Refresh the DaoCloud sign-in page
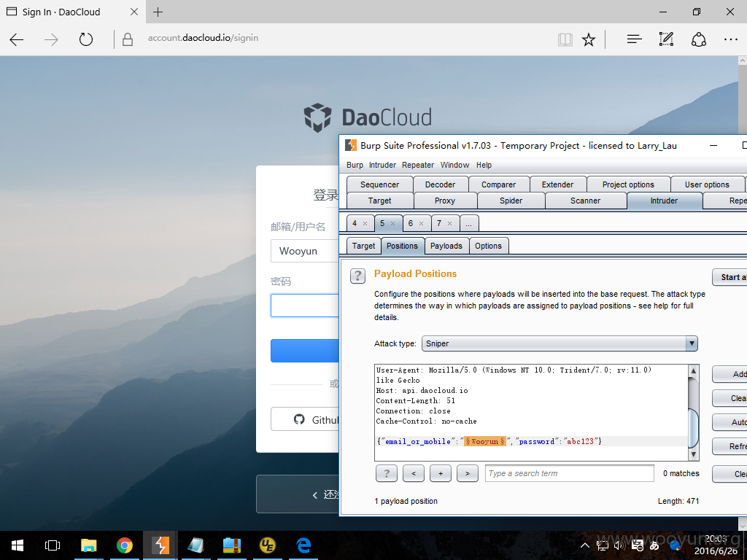The height and width of the screenshot is (560, 747). coord(86,39)
